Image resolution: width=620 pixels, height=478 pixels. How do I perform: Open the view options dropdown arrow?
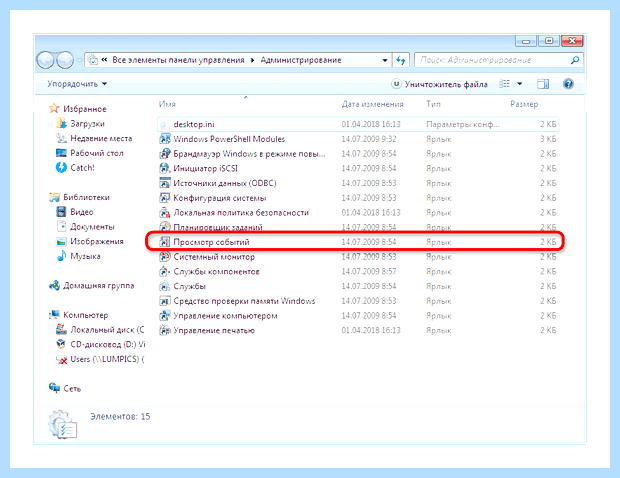coord(520,84)
